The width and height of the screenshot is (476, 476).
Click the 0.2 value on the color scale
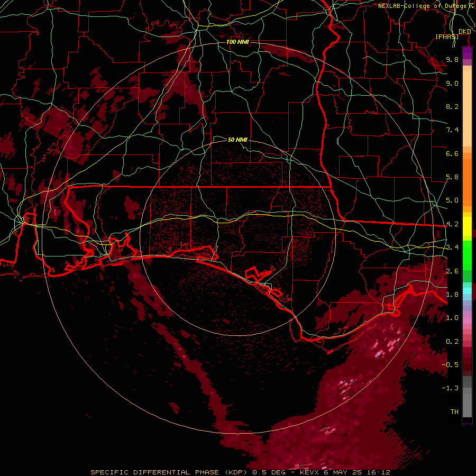click(452, 342)
